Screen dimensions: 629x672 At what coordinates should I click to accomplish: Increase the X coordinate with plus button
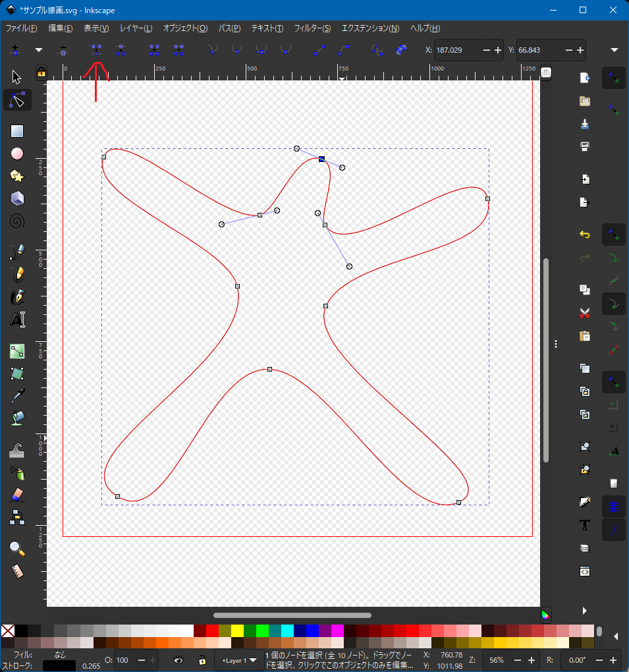point(498,50)
